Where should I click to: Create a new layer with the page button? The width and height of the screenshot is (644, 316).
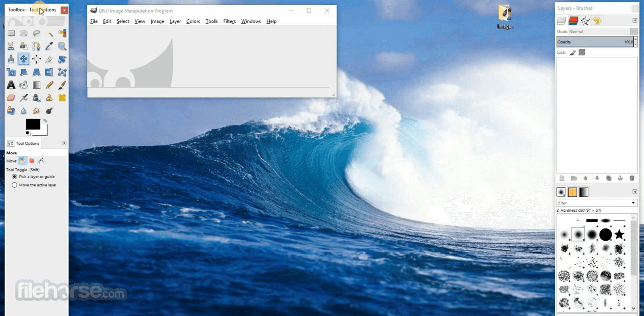coord(562,178)
